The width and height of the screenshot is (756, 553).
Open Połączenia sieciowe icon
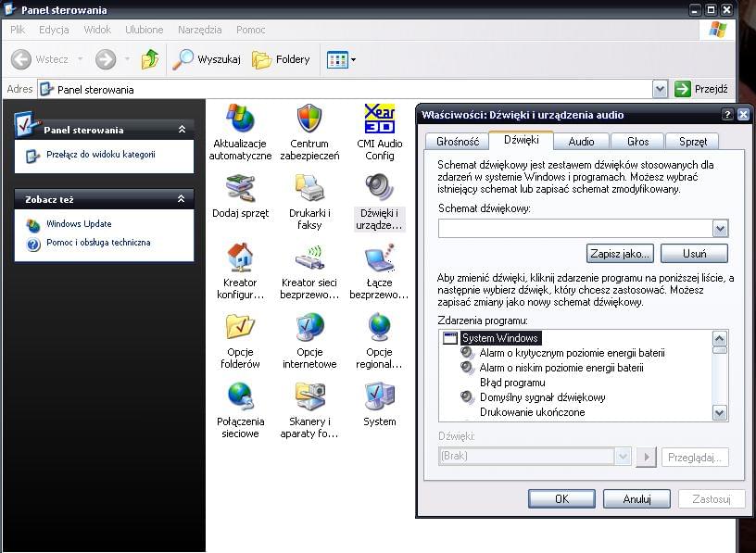click(240, 396)
